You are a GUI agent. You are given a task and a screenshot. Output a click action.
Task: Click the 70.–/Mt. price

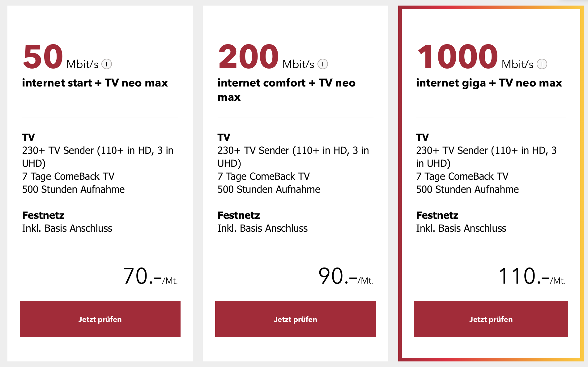[151, 276]
